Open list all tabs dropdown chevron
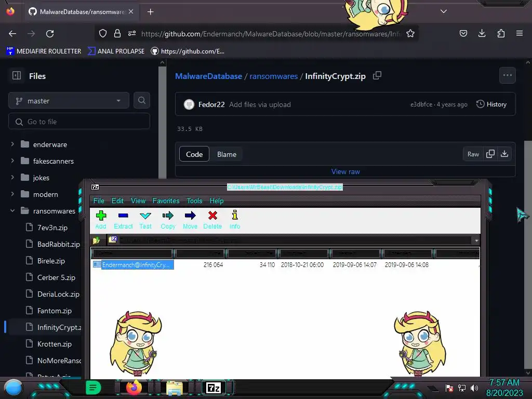Image resolution: width=532 pixels, height=399 pixels. 444,11
